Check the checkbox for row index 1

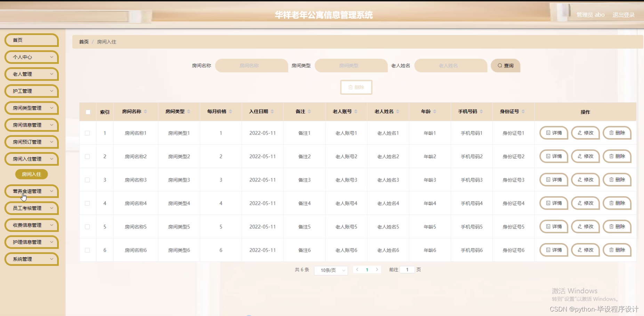click(x=88, y=133)
